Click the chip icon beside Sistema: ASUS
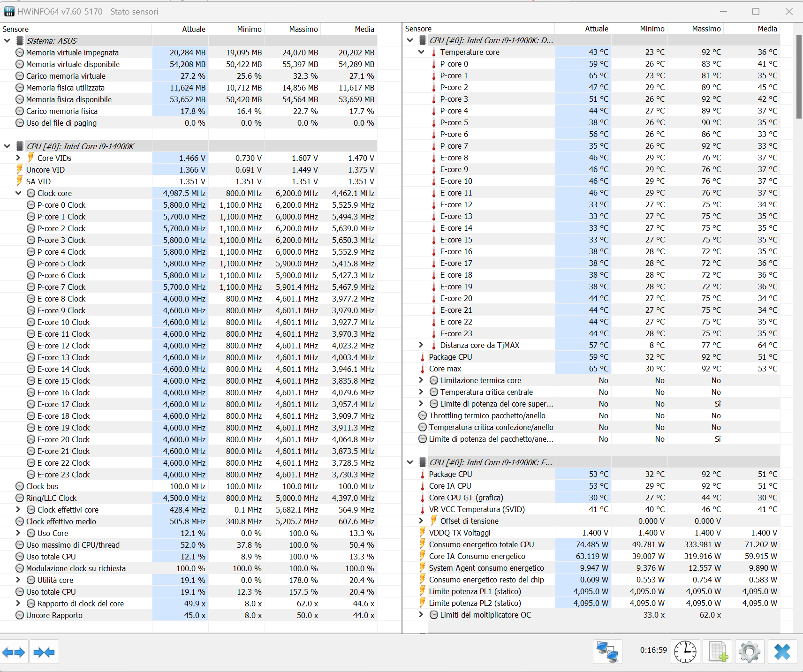This screenshot has height=672, width=803. [x=20, y=41]
